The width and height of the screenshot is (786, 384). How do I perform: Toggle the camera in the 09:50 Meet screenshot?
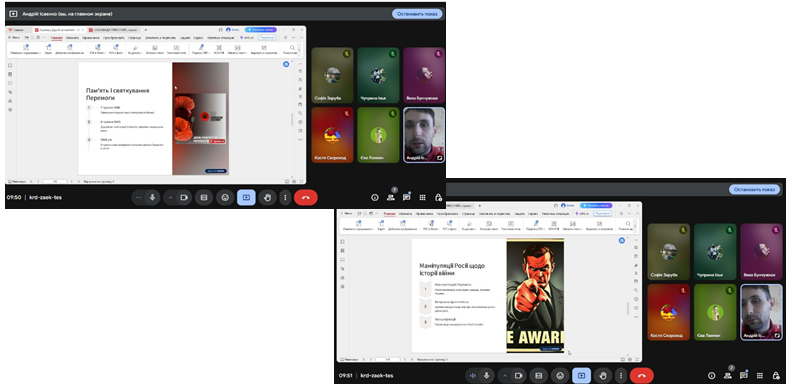pos(183,198)
